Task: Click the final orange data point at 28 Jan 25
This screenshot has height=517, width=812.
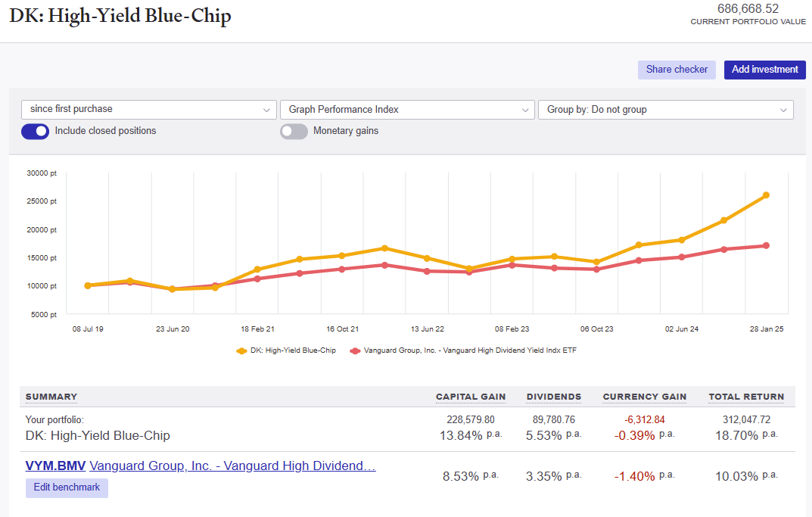Action: coord(766,195)
